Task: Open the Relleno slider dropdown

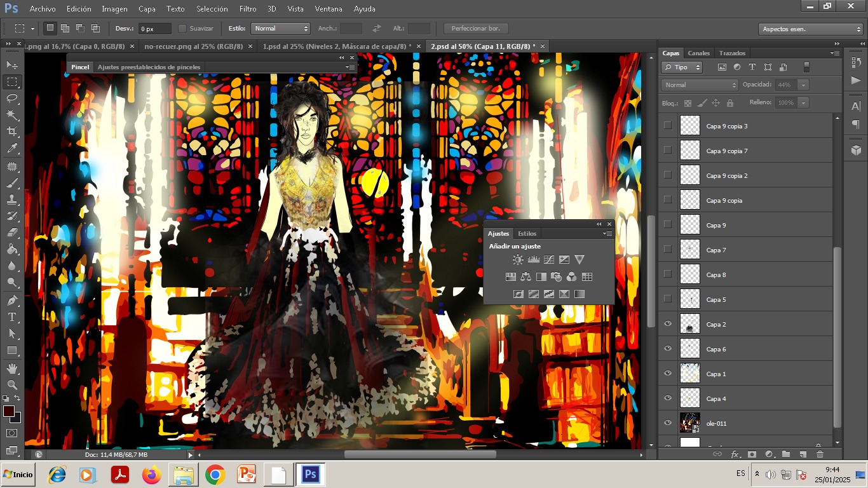Action: click(804, 102)
